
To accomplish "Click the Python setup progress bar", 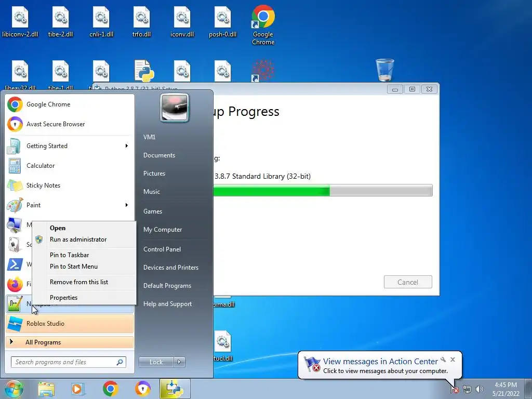I will click(x=323, y=190).
